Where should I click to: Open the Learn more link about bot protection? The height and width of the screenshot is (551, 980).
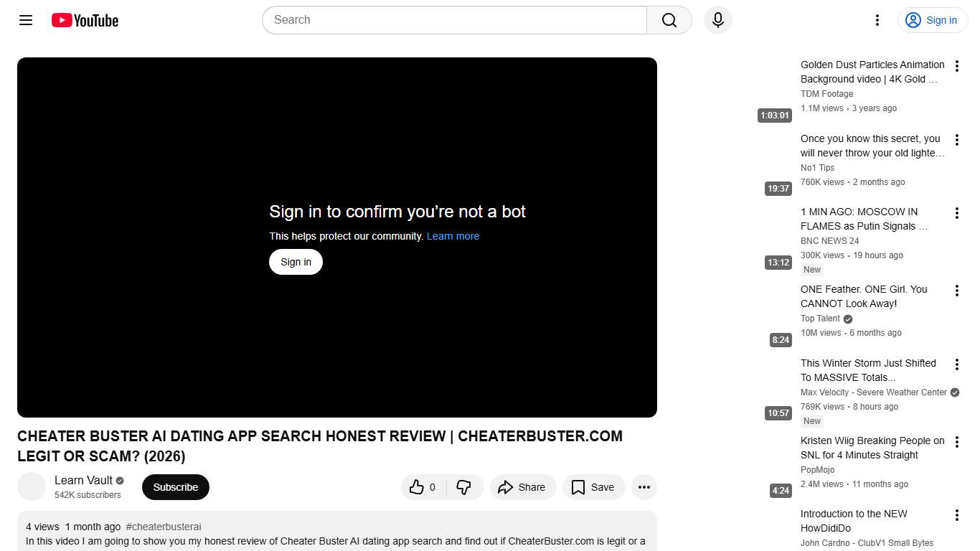pos(453,236)
